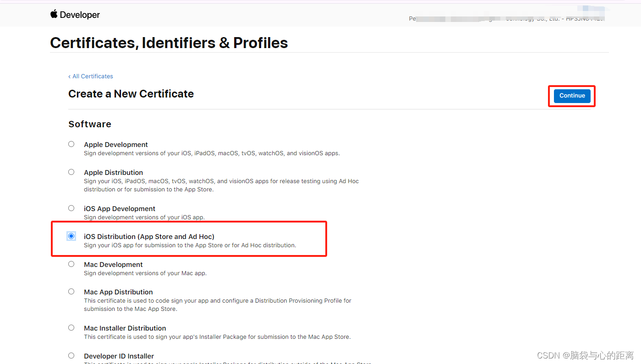Select iOS Distribution (App Store and Ad Hoc) radio
641x364 pixels.
pos(71,236)
